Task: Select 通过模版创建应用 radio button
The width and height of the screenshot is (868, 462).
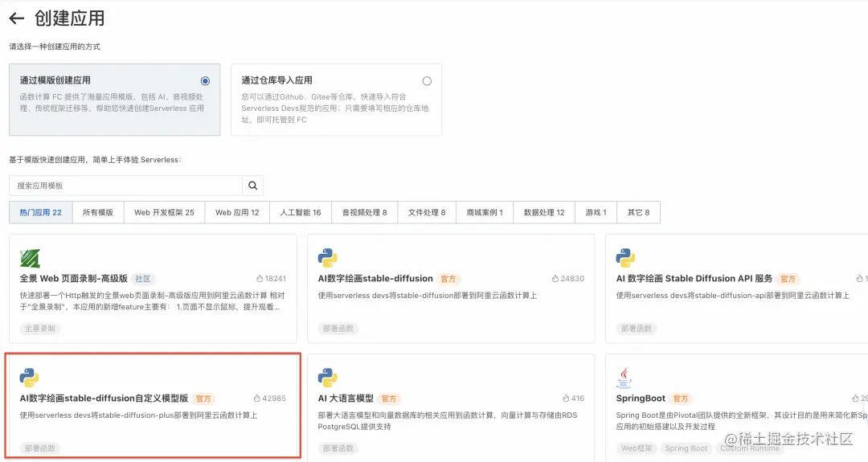Action: (x=206, y=81)
